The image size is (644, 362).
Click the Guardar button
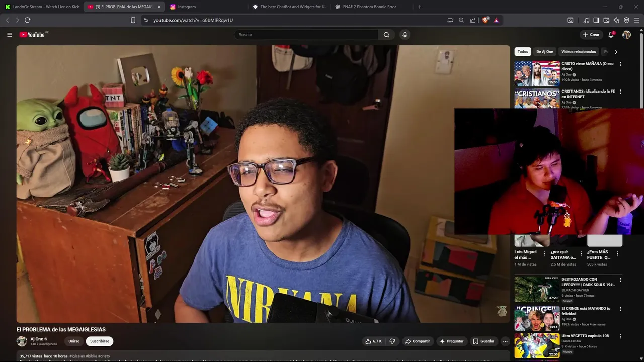click(484, 341)
